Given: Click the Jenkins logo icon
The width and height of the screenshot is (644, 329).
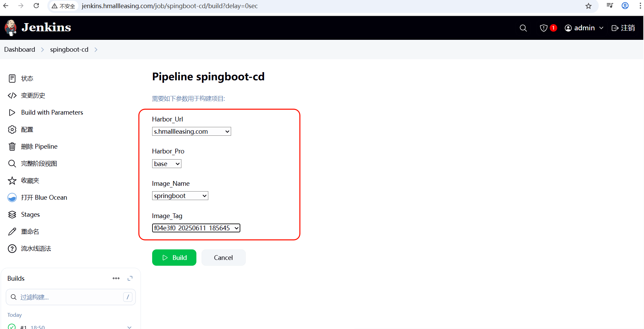Looking at the screenshot, I should pos(11,28).
